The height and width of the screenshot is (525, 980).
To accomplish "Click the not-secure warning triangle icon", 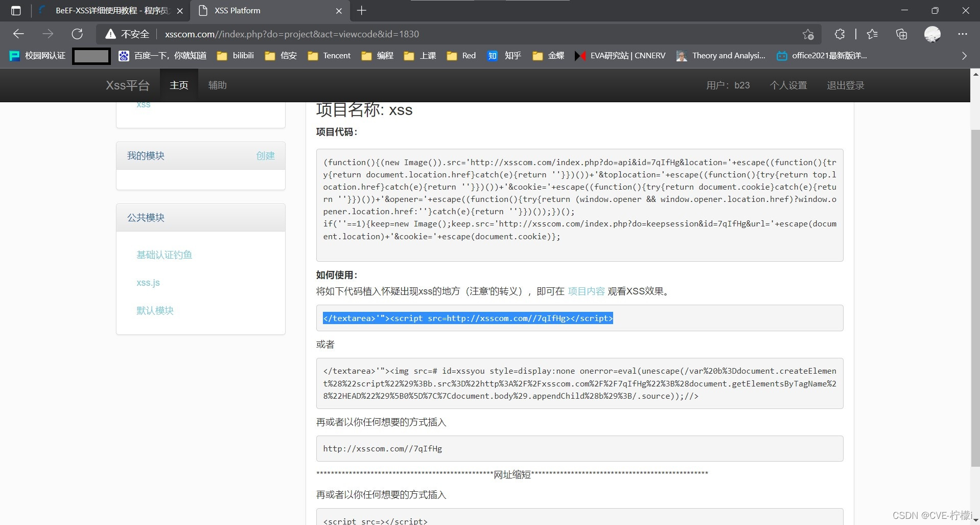I will (x=110, y=34).
